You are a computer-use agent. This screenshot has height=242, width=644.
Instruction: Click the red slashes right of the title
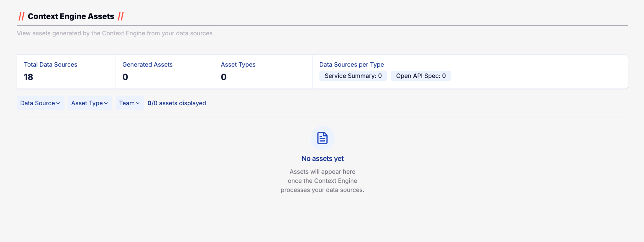tap(121, 16)
